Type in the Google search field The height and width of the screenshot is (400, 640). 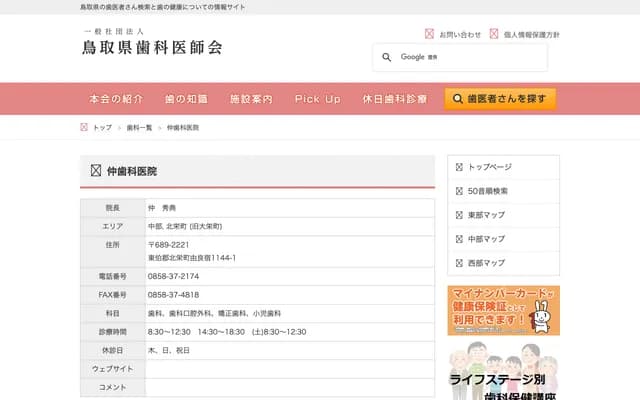coord(470,57)
